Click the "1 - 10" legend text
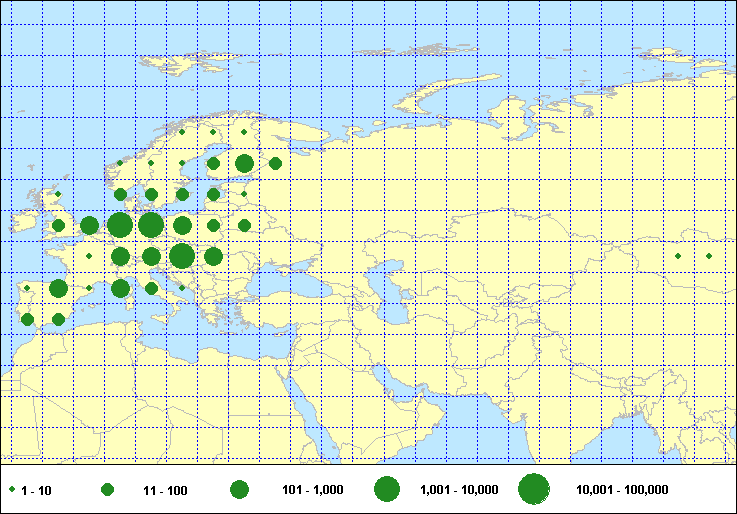Screen dimensions: 737x514 (x=37, y=490)
